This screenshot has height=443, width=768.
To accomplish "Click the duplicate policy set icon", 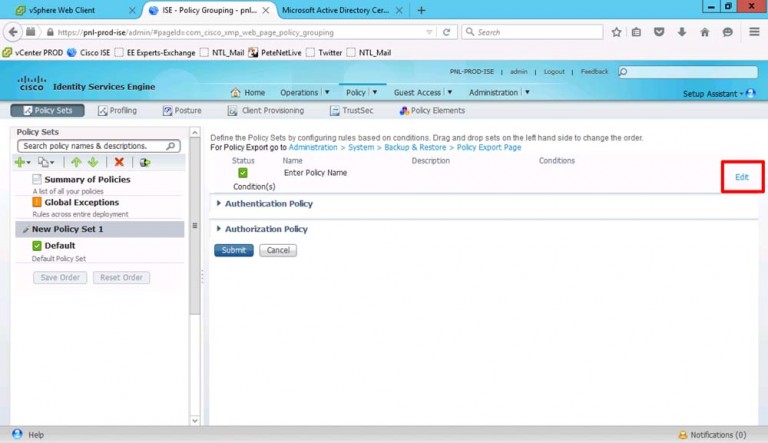I will click(x=43, y=162).
